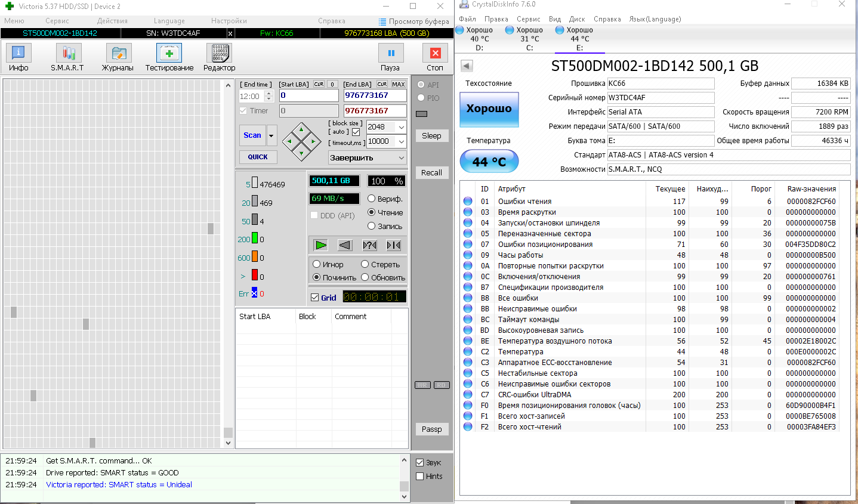Click the red Стоп icon
The height and width of the screenshot is (504, 858).
(435, 53)
